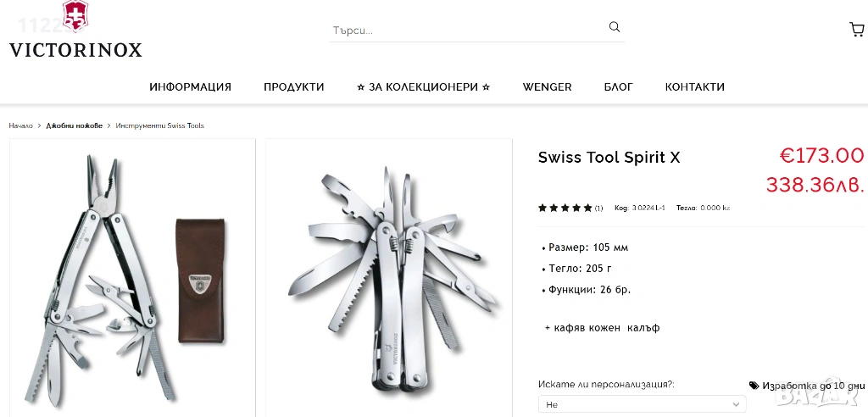Click the dropdown arrow in personalization select
The width and height of the screenshot is (868, 417).
coord(736,405)
